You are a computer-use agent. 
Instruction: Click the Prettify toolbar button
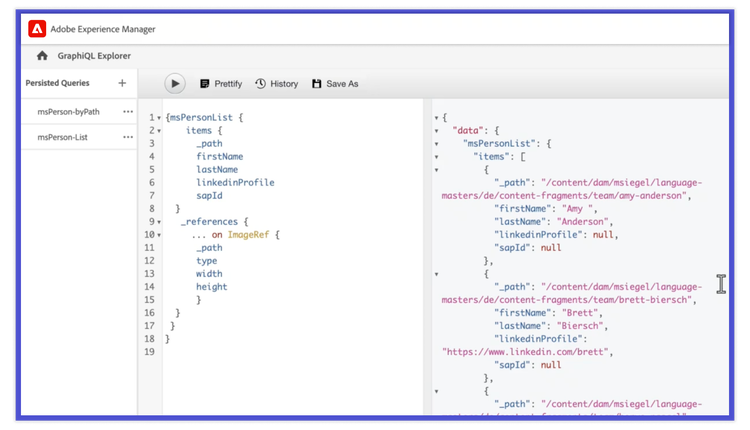click(x=221, y=84)
